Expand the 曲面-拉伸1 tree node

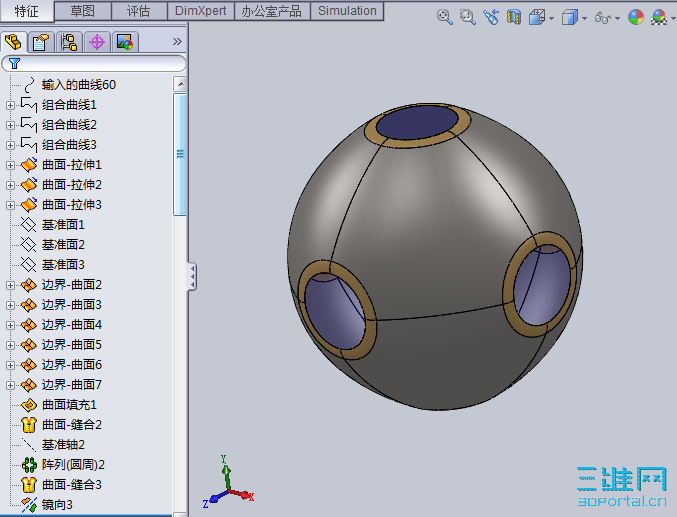coord(10,165)
